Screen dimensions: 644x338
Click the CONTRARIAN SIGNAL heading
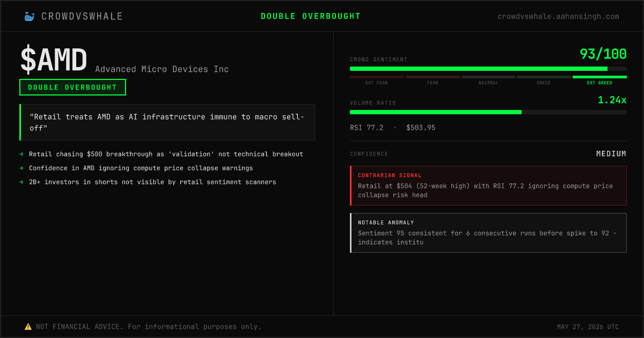tap(390, 175)
